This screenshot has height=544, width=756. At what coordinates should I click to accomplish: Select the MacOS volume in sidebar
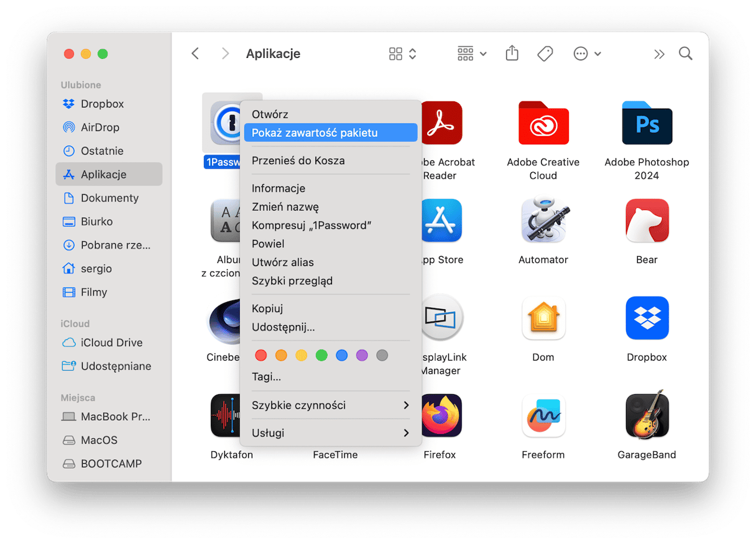pyautogui.click(x=109, y=440)
